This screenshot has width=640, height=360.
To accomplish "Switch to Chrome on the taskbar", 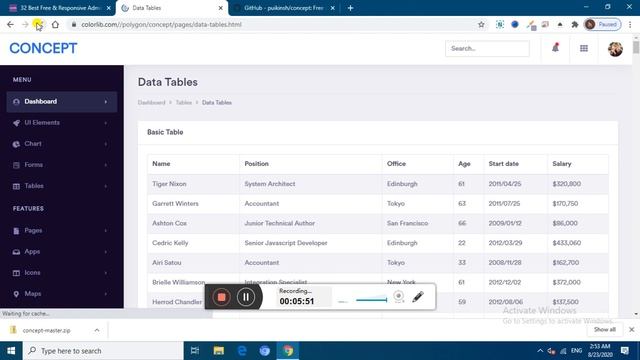I will [x=288, y=351].
